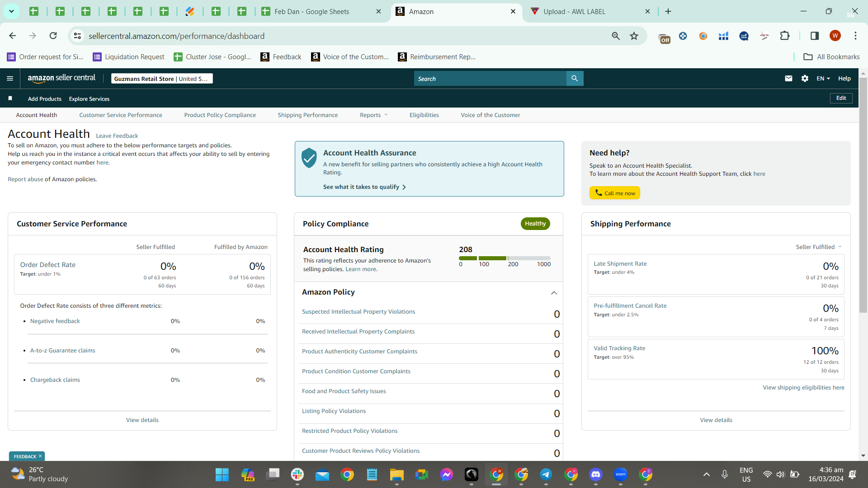Open Suspected Intellectual Property Violations

tap(359, 312)
